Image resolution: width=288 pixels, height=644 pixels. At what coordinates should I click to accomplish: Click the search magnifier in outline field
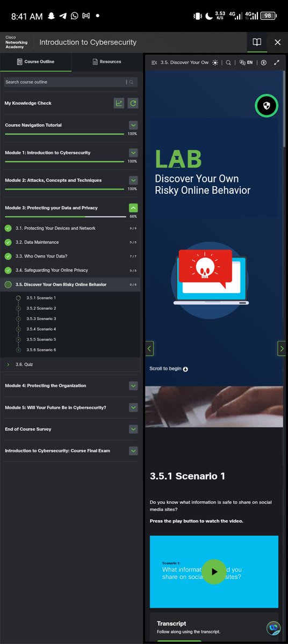point(131,82)
